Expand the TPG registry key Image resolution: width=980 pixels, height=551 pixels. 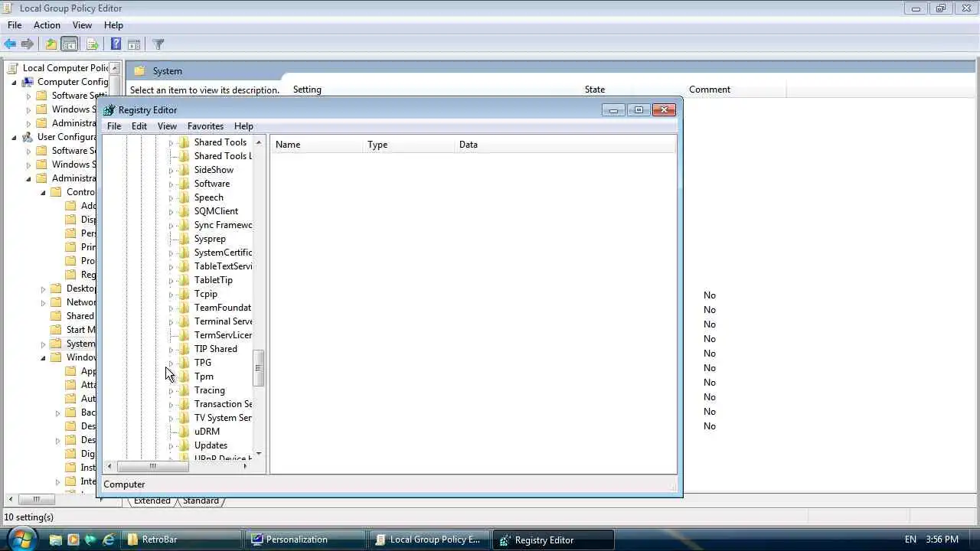pyautogui.click(x=171, y=363)
